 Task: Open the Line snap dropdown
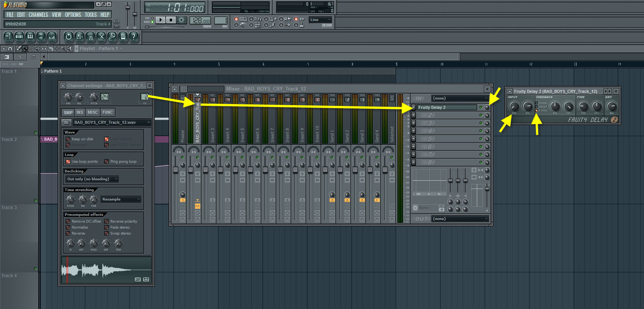coord(321,20)
